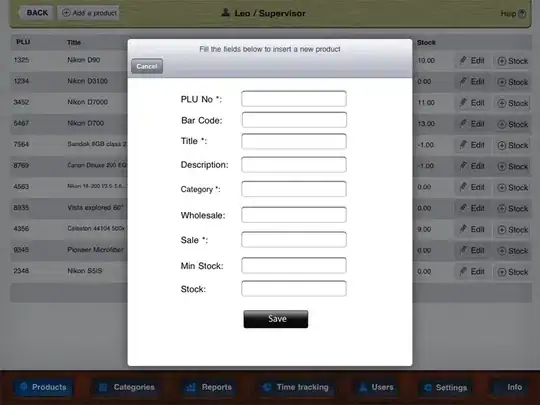This screenshot has height=405, width=540.
Task: Select the PLU 1325 cell
Action: 21,60
